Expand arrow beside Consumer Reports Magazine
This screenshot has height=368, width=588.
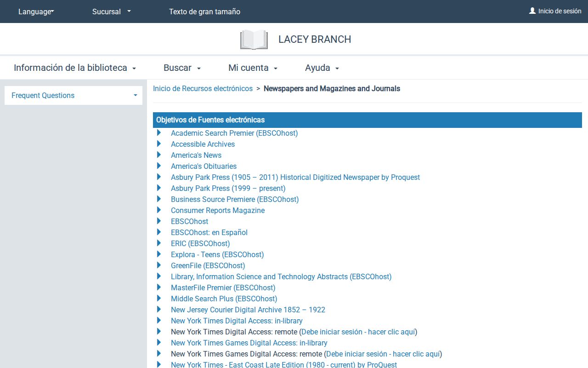tap(159, 210)
